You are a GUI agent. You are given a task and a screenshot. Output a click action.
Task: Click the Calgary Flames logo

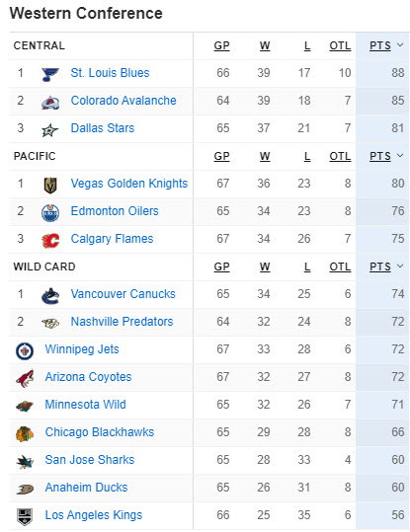pyautogui.click(x=50, y=240)
